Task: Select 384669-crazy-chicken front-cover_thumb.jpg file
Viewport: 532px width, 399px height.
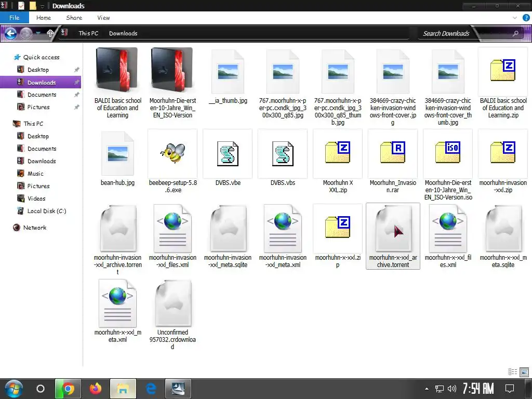Action: (x=448, y=87)
